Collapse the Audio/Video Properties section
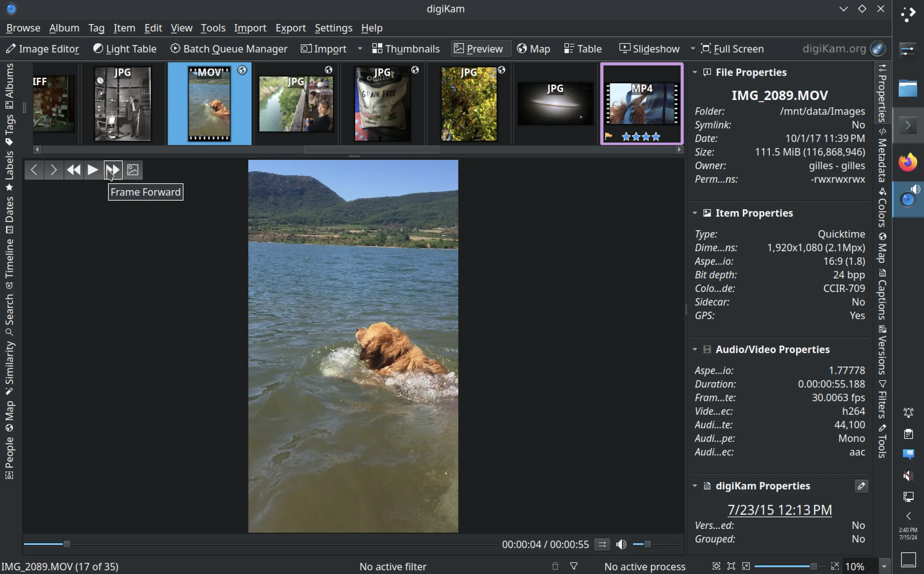Screen dimensions: 924x574 695,349
